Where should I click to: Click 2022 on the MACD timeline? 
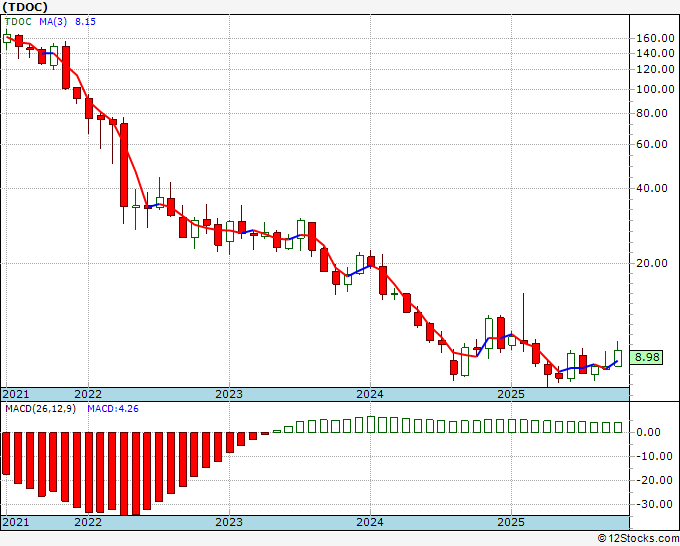tap(88, 522)
